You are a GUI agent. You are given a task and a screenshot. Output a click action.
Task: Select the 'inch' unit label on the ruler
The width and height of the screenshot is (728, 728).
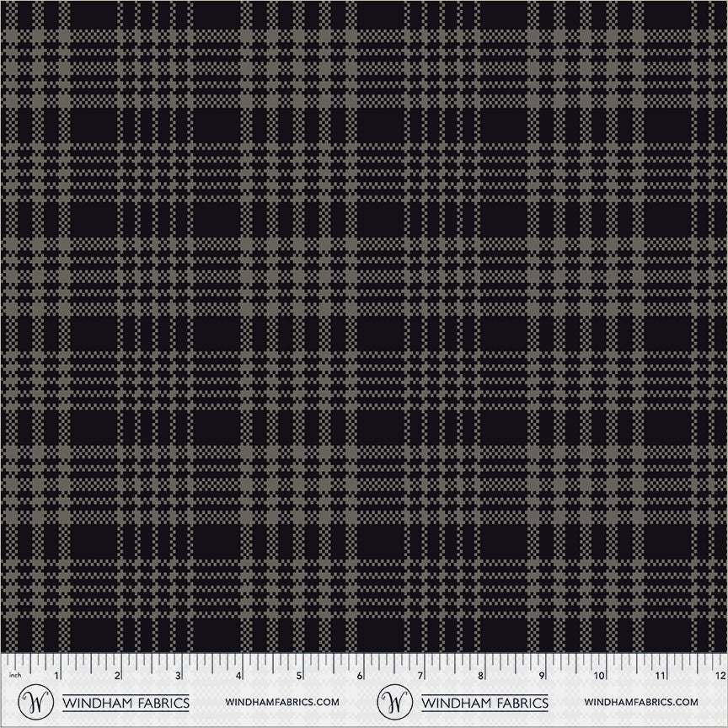(x=13, y=675)
